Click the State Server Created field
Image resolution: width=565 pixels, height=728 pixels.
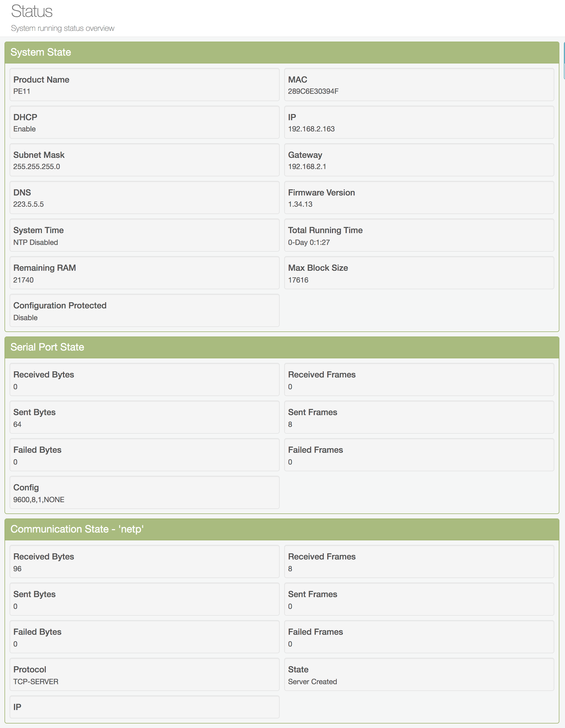point(419,675)
